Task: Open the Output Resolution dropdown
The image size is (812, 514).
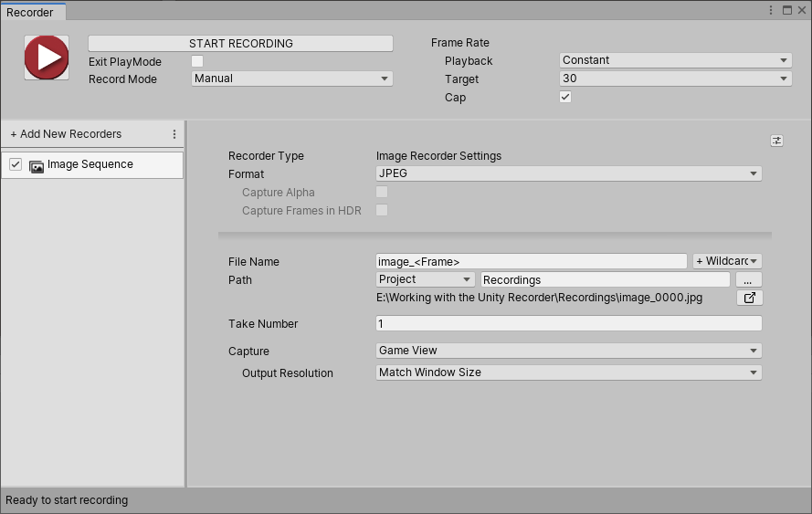Action: click(x=568, y=372)
